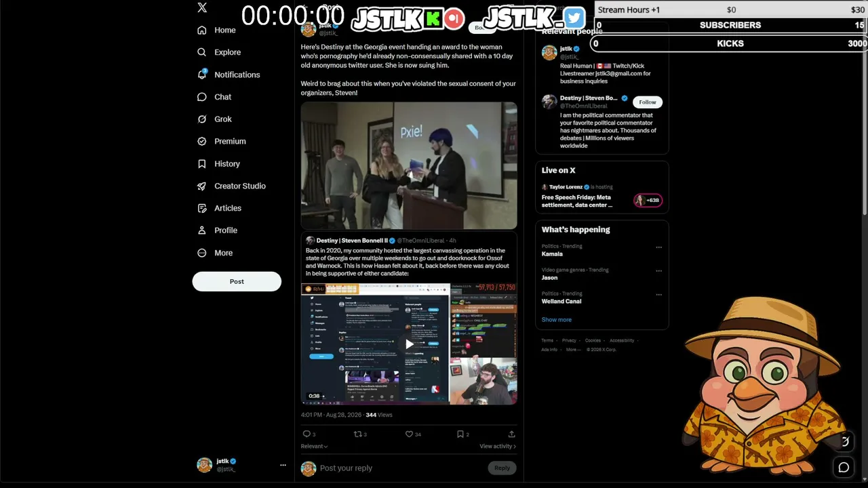Open Premium from the sidebar
The image size is (868, 488).
[x=221, y=141]
